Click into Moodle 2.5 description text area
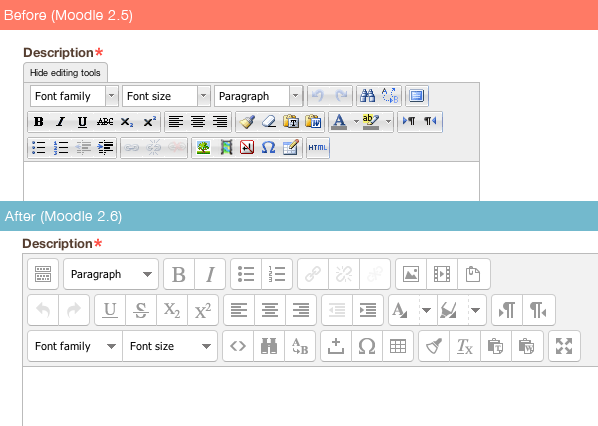Screen dimensions: 598x426 (251, 181)
